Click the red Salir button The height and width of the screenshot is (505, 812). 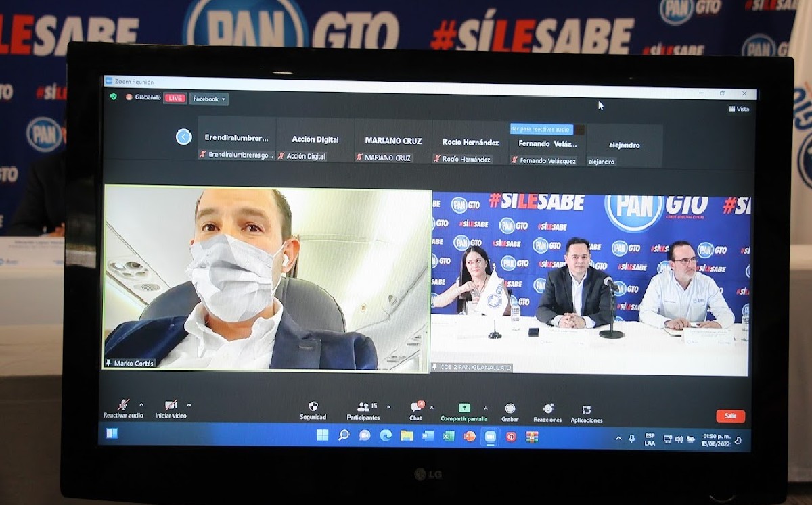point(731,416)
